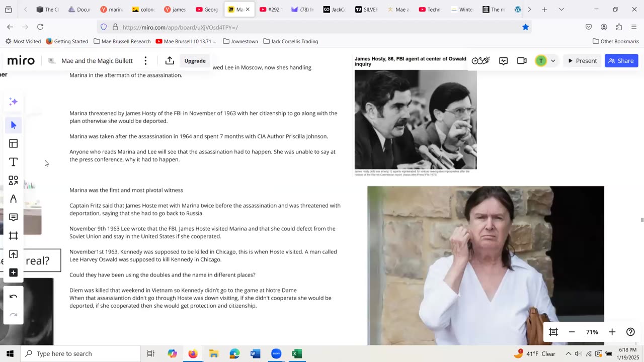Click the user avatar T
644x362 pixels.
tap(541, 61)
